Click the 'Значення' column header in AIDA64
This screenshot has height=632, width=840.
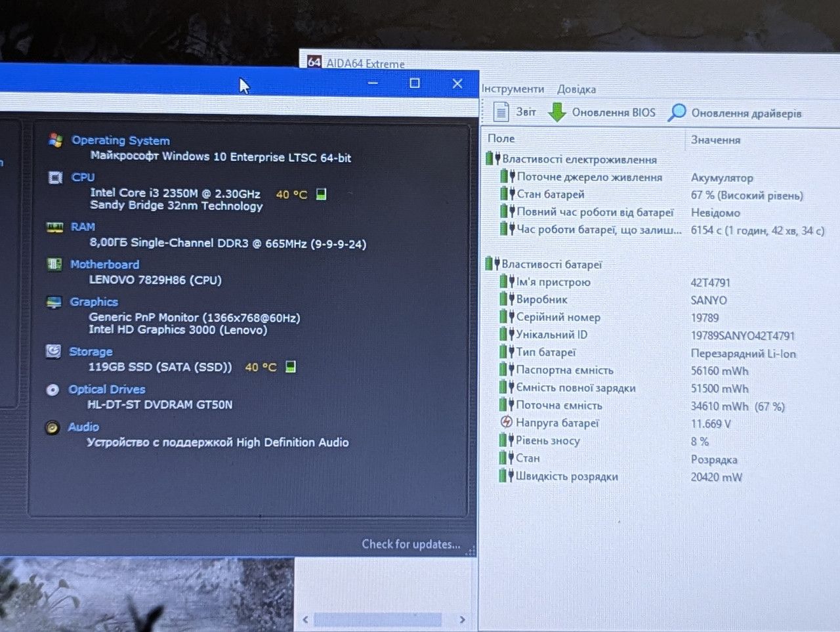[715, 140]
